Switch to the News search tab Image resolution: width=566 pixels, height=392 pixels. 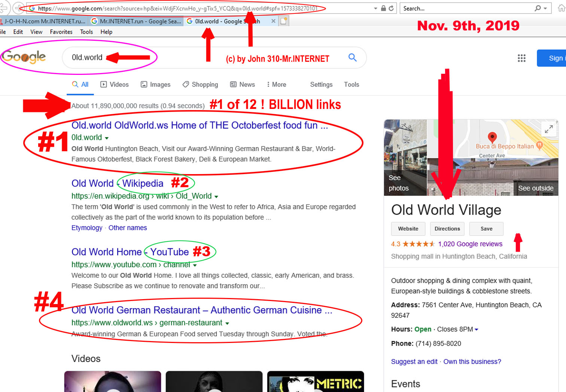pos(243,85)
